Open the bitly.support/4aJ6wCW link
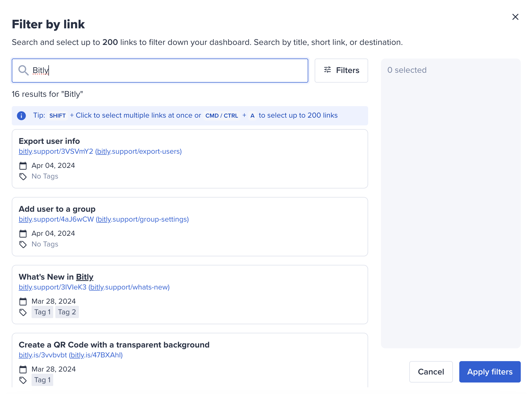 (56, 219)
